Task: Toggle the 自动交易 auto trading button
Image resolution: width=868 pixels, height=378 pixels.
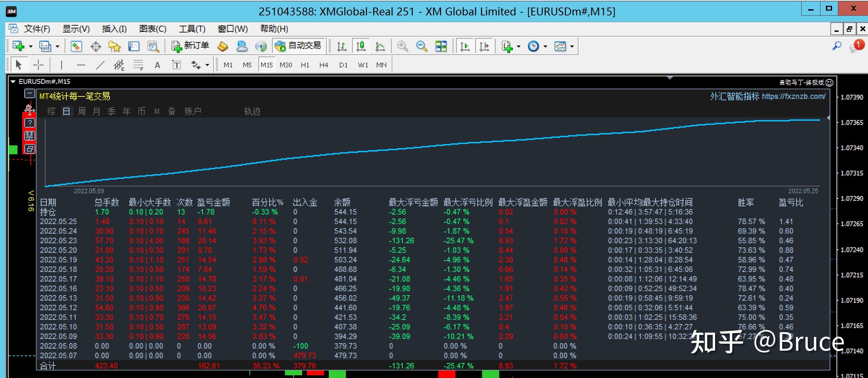Action: pos(298,46)
